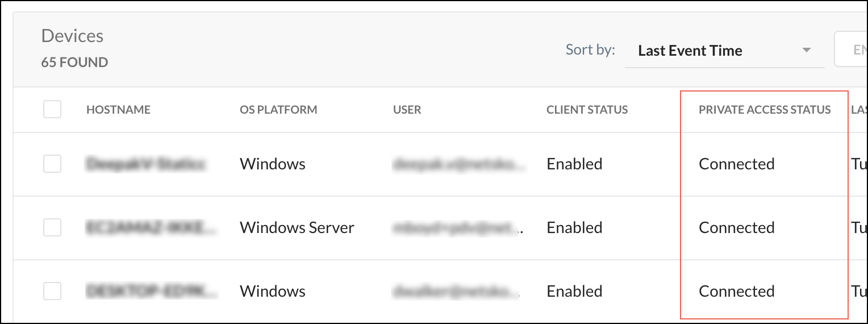Click Enabled client status in Windows Server row
This screenshot has width=868, height=324.
point(574,228)
